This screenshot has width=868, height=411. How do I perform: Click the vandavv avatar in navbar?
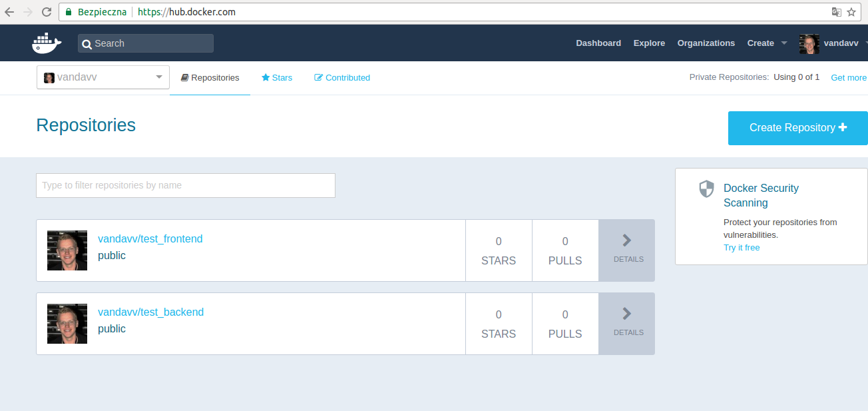tap(809, 43)
